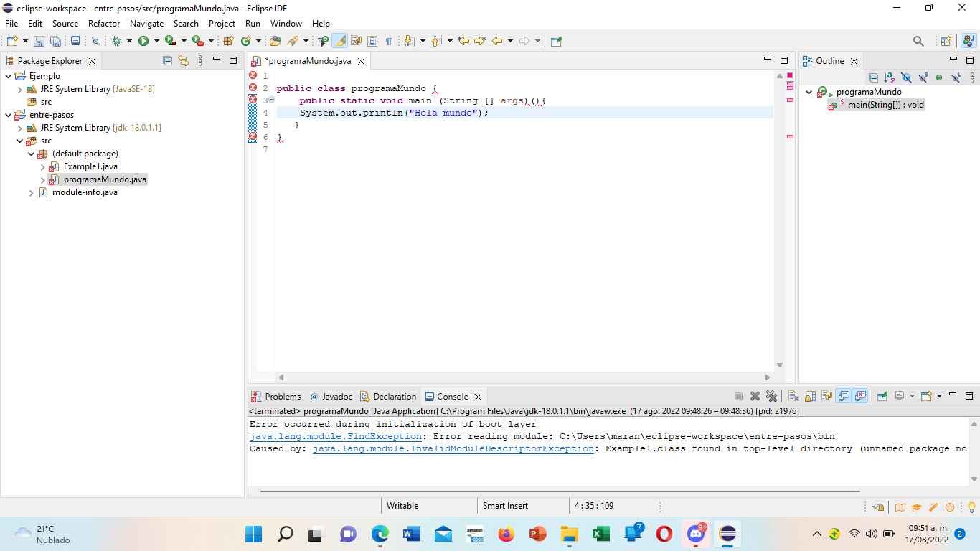Open Console's new console view dropdown
The image size is (980, 551).
939,396
